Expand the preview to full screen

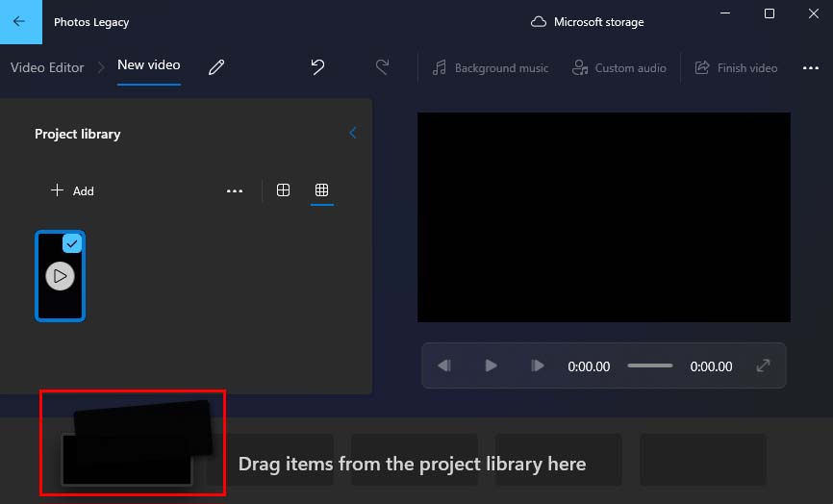[763, 365]
